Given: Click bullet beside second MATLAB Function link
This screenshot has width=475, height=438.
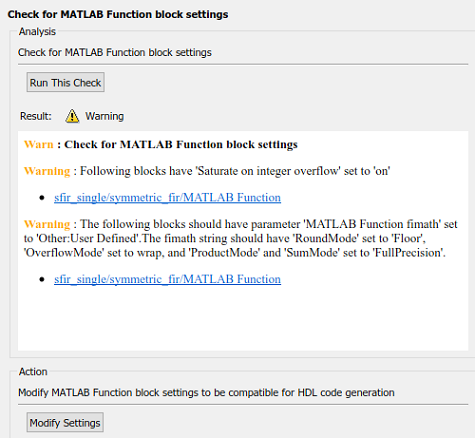Looking at the screenshot, I should point(42,279).
